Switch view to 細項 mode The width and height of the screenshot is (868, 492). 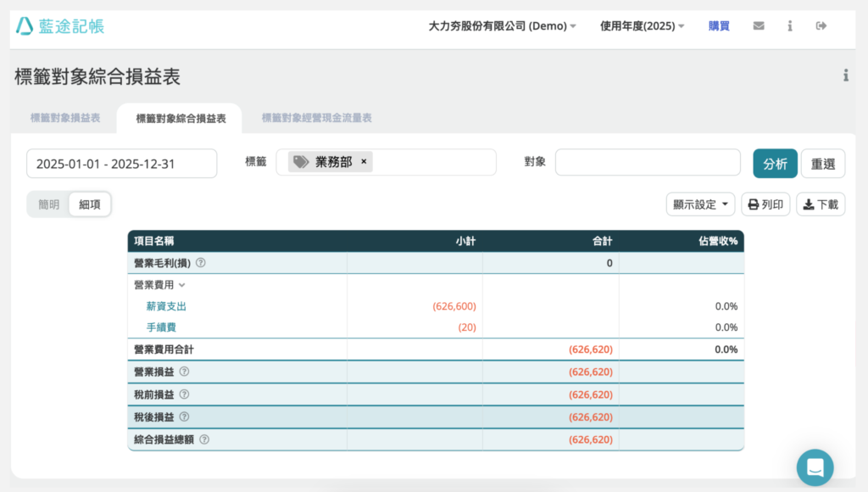[89, 204]
